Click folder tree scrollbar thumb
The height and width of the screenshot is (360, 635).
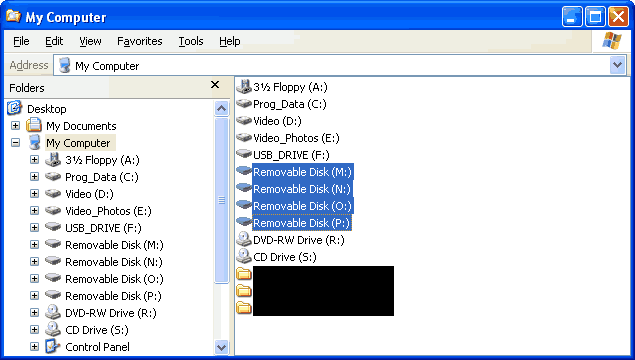222,200
